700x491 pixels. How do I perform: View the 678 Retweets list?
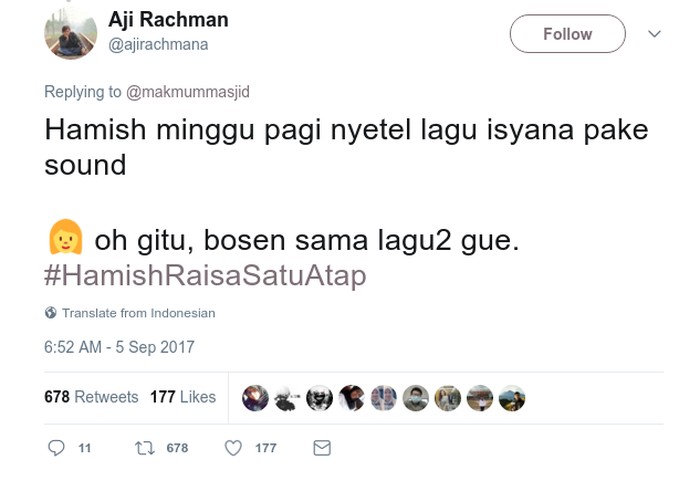[x=91, y=397]
